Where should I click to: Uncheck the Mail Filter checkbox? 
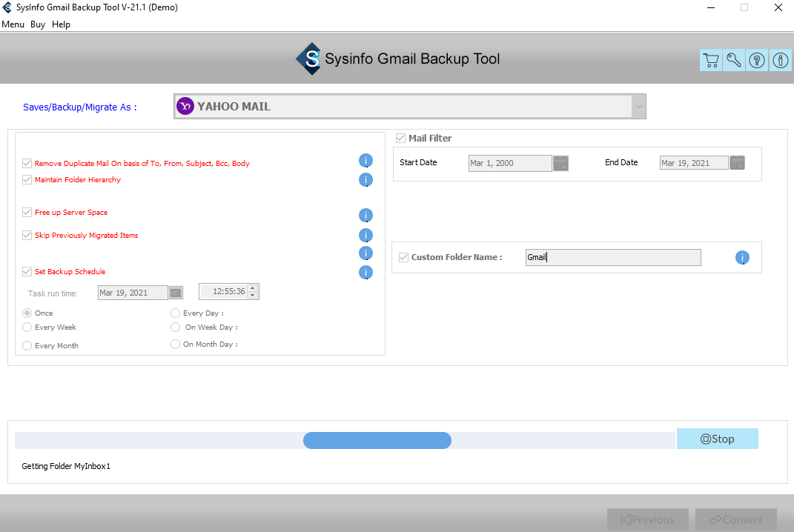point(401,139)
